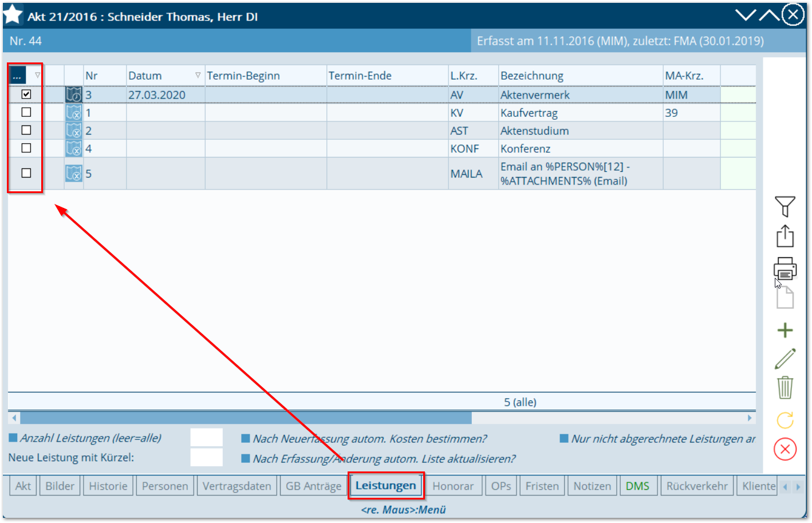Click the <re. Maus>:Menü hint text
This screenshot has width=812, height=523.
(x=403, y=509)
